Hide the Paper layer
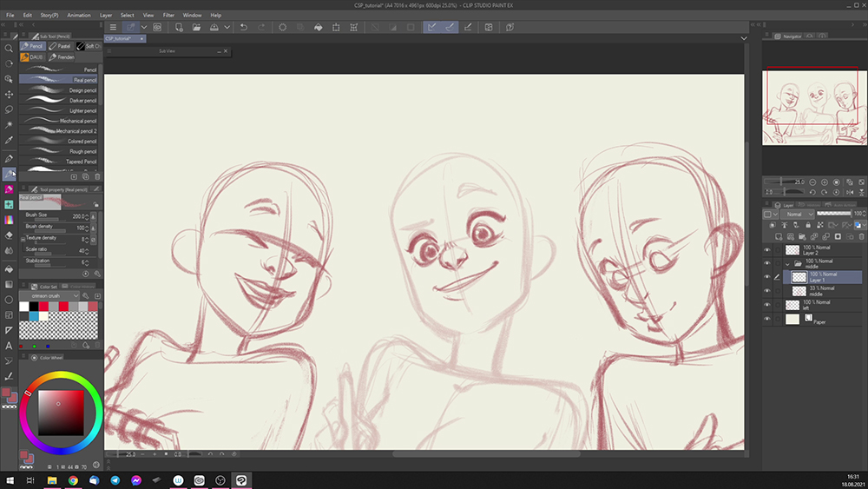 [x=767, y=320]
